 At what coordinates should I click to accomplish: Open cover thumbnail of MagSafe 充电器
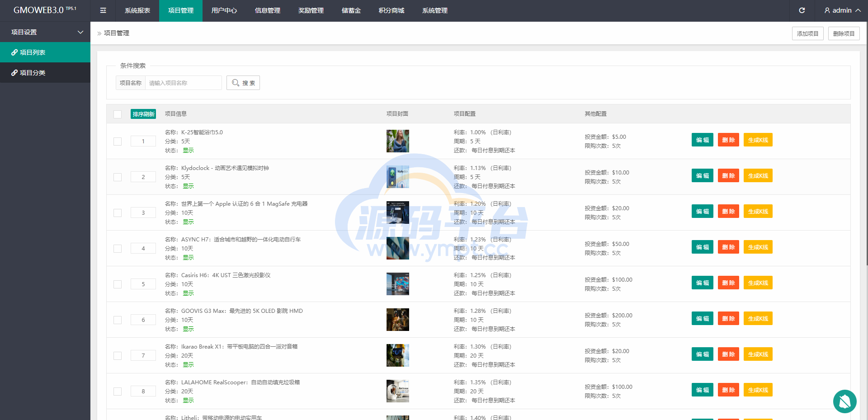[398, 212]
